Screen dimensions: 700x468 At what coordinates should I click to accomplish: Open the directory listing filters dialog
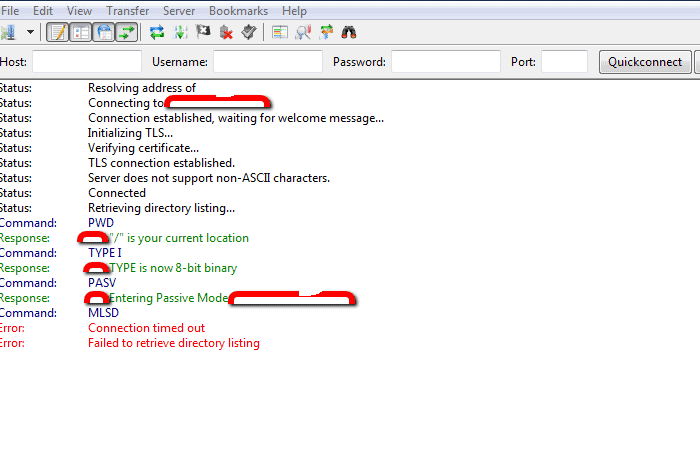tap(280, 32)
